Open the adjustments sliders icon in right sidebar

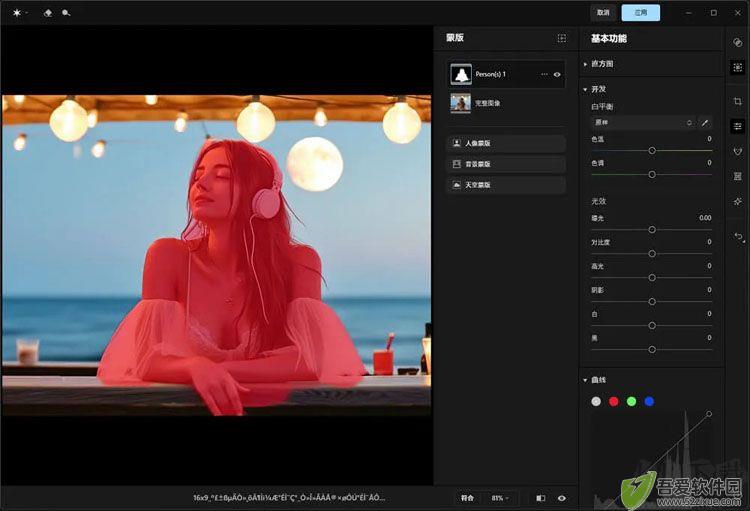tap(738, 126)
